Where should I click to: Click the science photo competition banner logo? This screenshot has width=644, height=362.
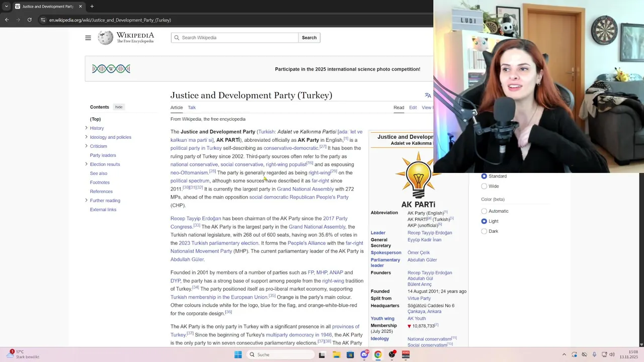(x=111, y=69)
